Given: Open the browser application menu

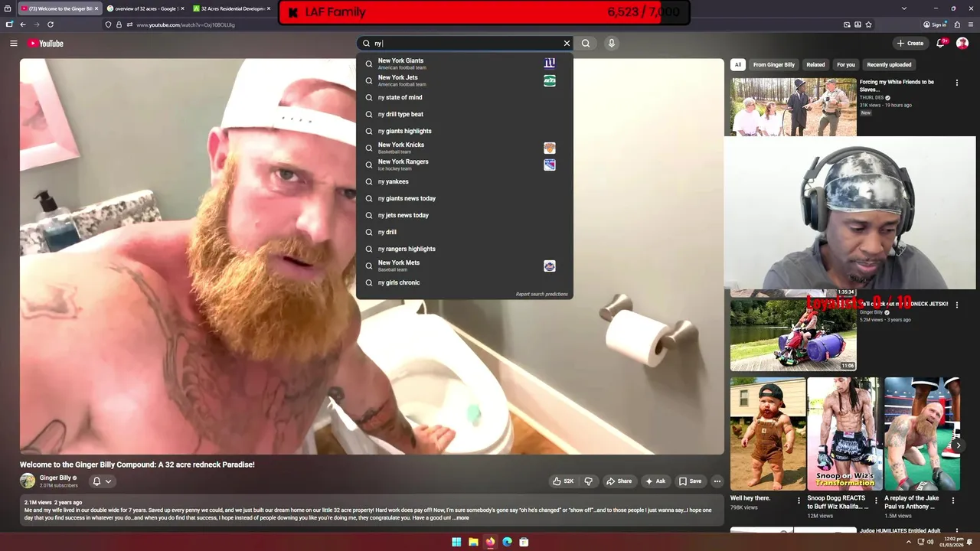Looking at the screenshot, I should coord(970,24).
